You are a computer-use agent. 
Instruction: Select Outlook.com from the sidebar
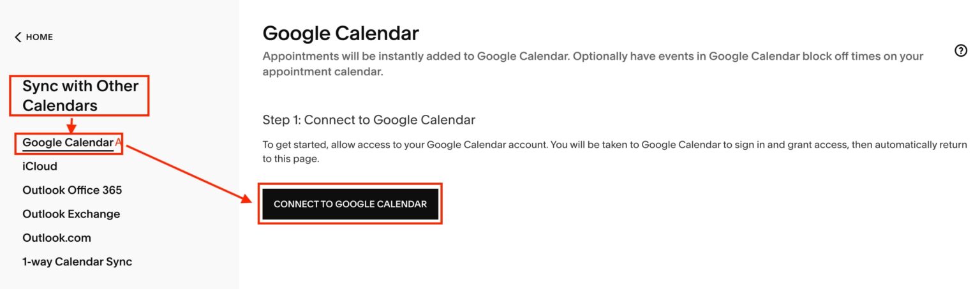(57, 238)
